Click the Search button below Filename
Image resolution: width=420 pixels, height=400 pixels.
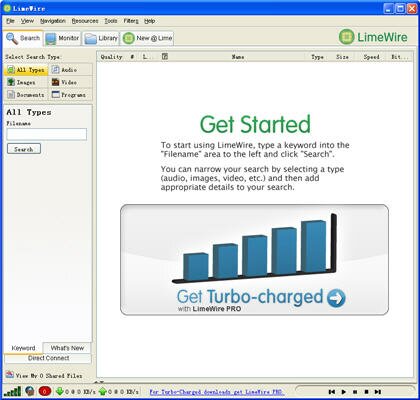pos(24,149)
